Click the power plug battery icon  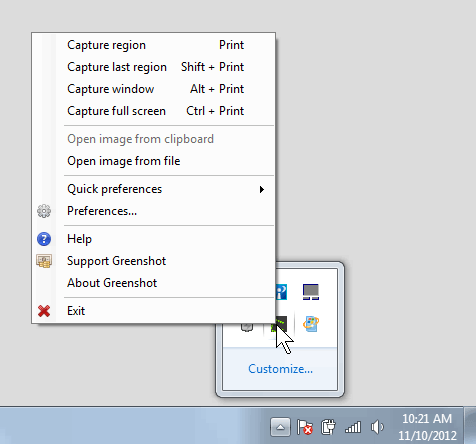pos(328,427)
